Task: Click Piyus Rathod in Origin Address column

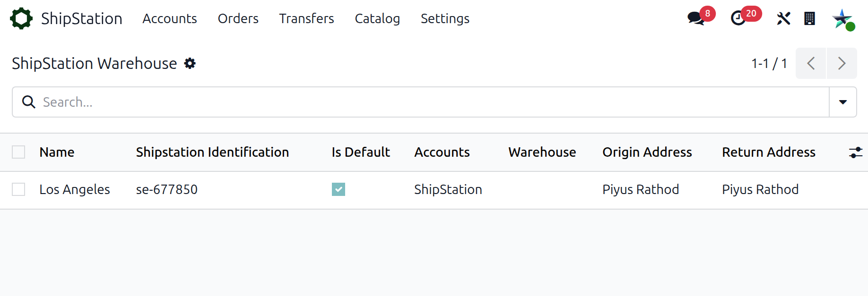Action: click(x=641, y=189)
